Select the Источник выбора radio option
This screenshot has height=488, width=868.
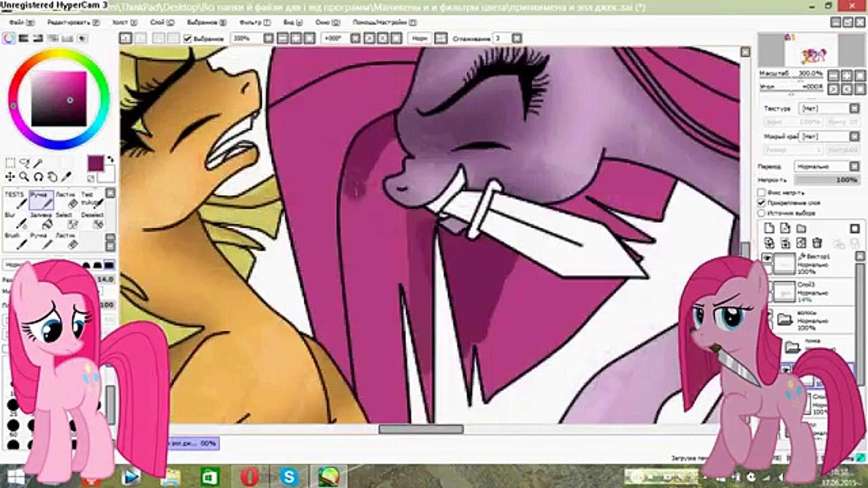point(762,213)
